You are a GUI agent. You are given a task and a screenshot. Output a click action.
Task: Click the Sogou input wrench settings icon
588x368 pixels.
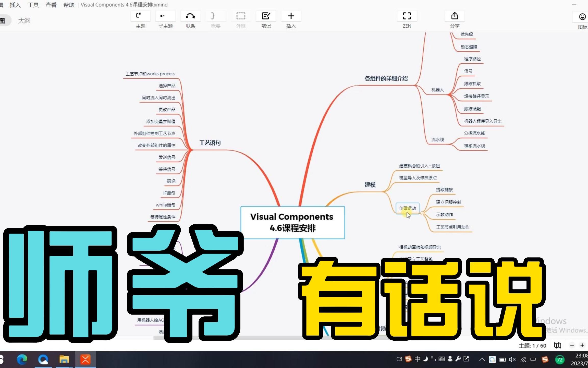458,359
